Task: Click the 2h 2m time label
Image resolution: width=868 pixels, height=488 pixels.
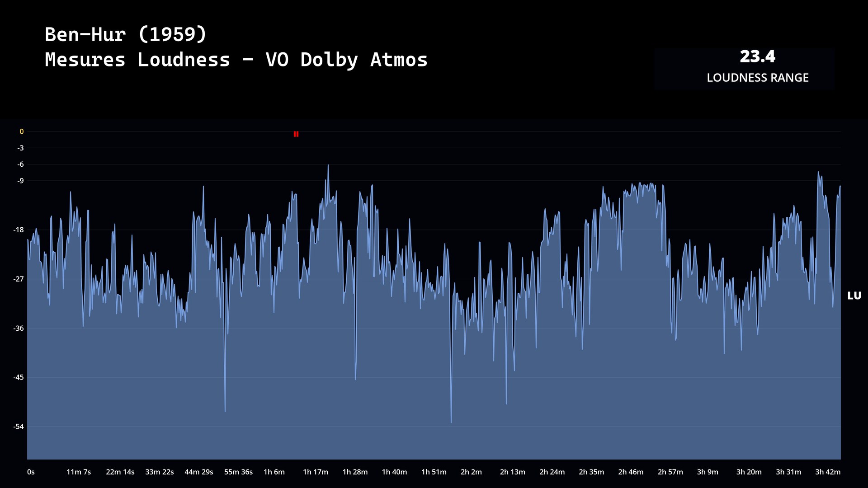Action: [x=471, y=472]
